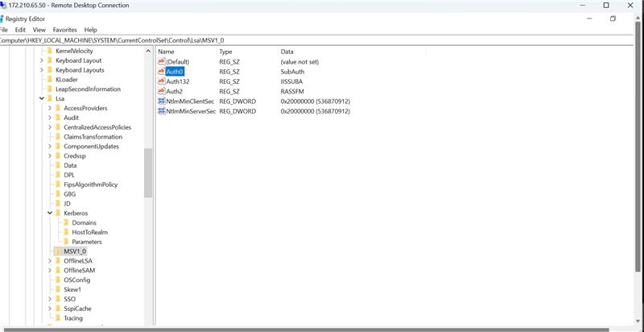Click the AccessProviders folder icon
The width and height of the screenshot is (644, 332).
coord(58,108)
